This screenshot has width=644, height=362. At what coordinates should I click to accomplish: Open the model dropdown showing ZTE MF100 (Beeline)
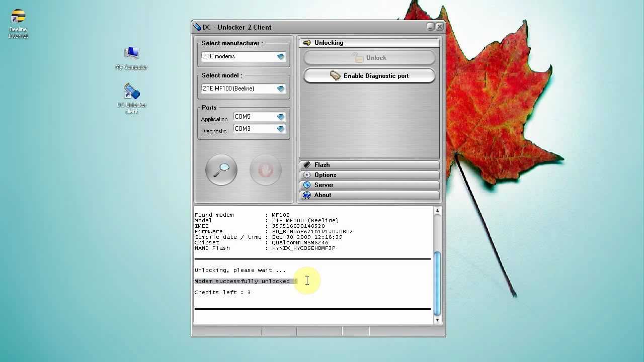244,88
